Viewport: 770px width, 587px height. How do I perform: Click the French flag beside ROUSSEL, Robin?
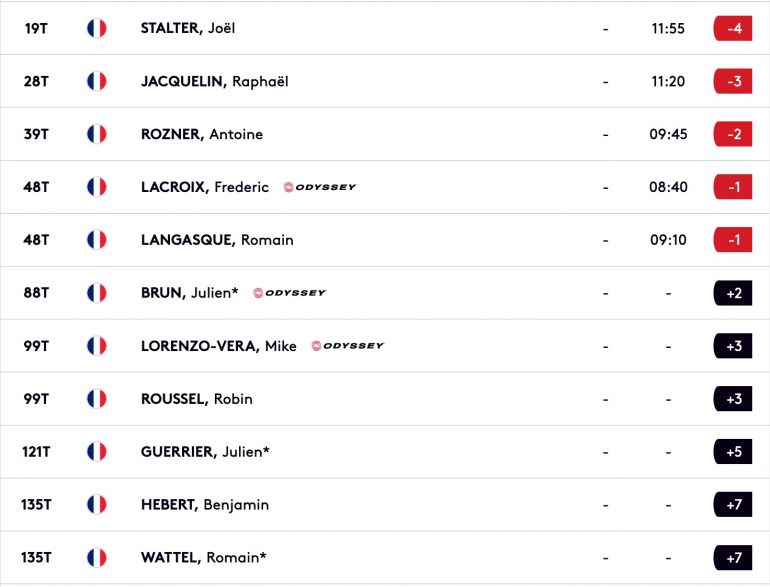[97, 399]
